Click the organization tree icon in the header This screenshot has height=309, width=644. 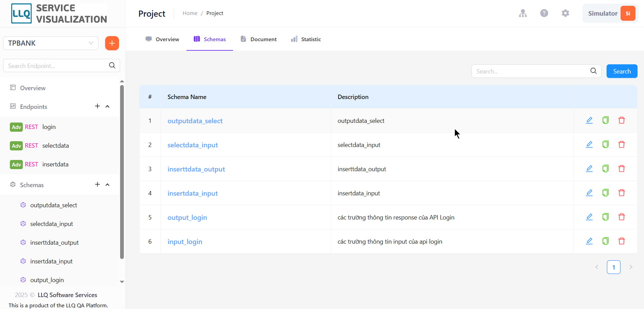(x=523, y=13)
